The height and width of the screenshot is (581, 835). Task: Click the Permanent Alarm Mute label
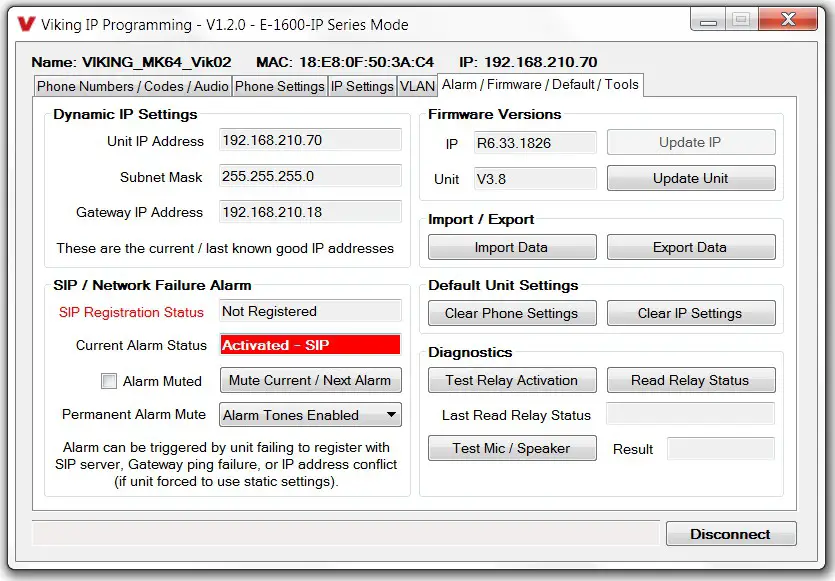[x=134, y=414]
